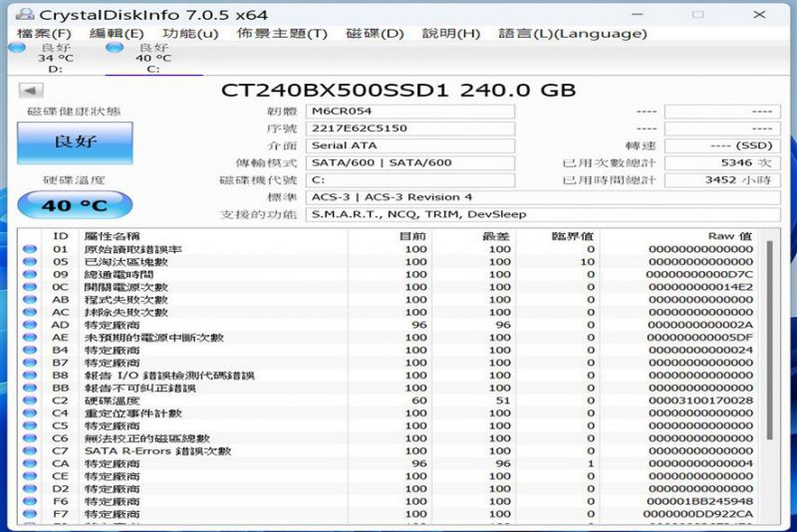797x532 pixels.
Task: Click status orb for attribute B4
Action: coord(30,350)
